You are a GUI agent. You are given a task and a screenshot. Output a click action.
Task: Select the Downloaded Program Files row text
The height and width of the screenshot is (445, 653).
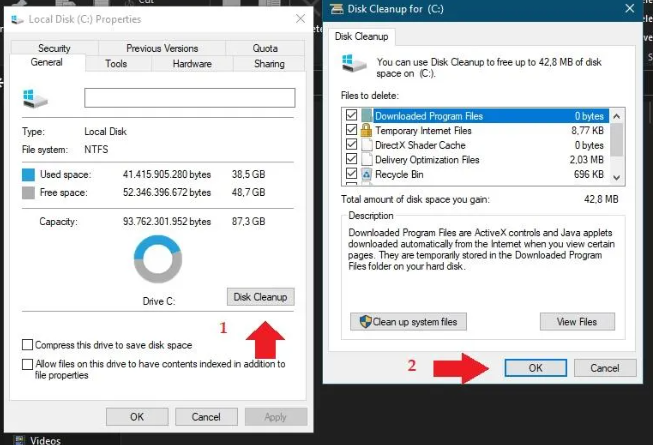429,116
